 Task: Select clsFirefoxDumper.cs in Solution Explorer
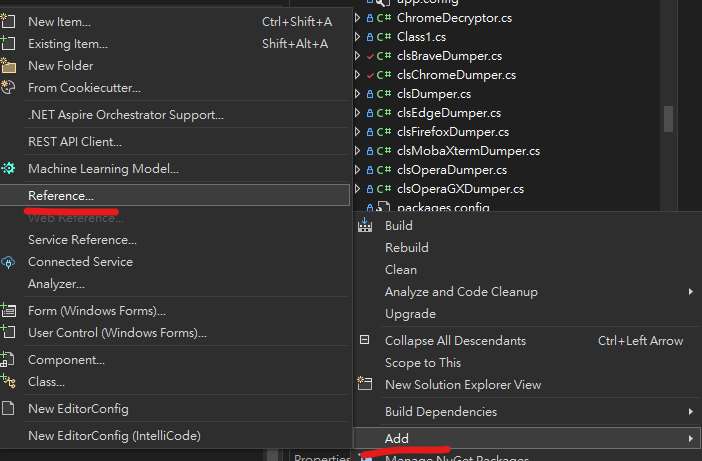453,132
